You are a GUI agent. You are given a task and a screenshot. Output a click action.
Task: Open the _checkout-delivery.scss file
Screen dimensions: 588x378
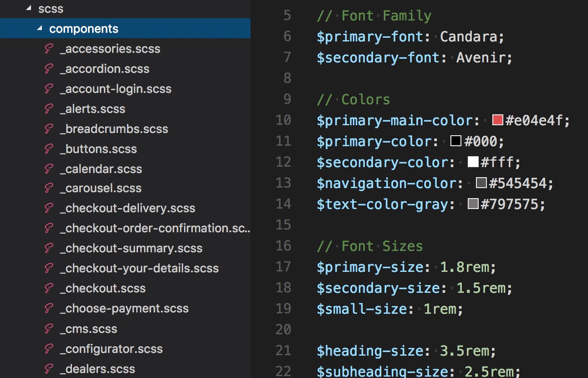(128, 209)
